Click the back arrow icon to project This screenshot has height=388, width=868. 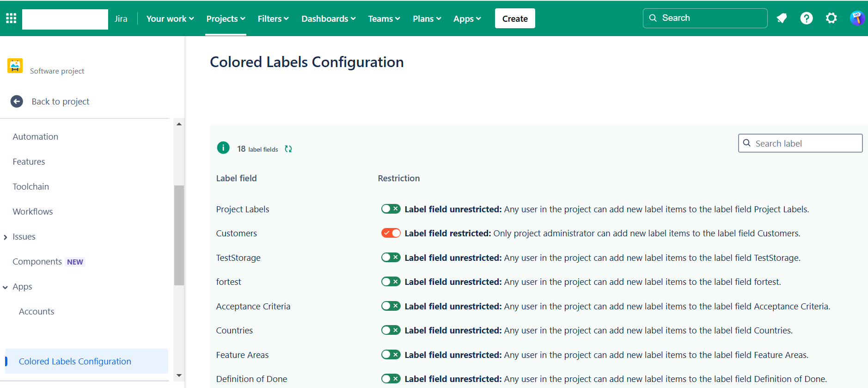(17, 102)
